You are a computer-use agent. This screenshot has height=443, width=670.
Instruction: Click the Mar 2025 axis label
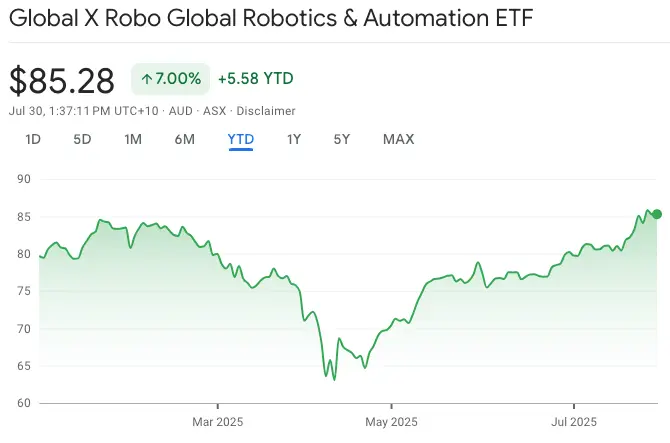click(x=217, y=422)
